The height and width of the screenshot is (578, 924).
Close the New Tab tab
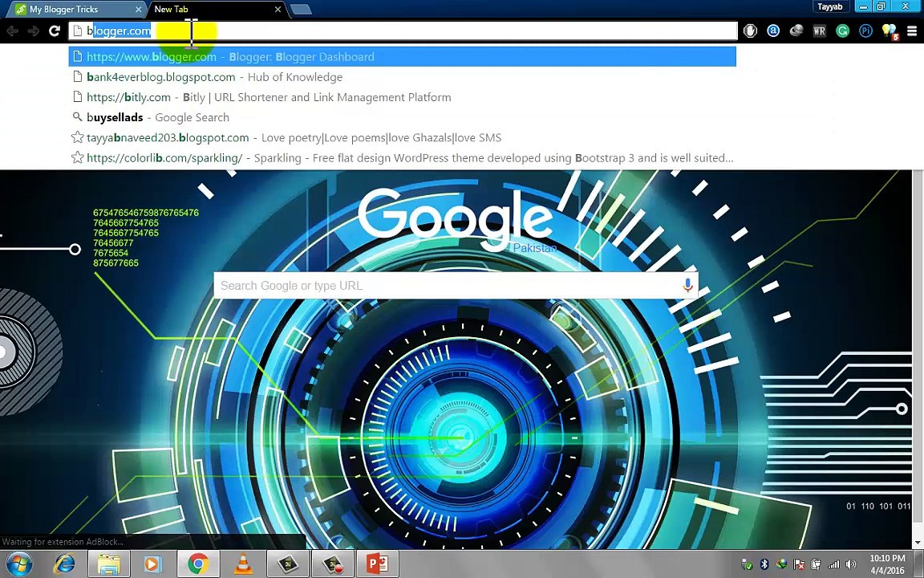[278, 10]
